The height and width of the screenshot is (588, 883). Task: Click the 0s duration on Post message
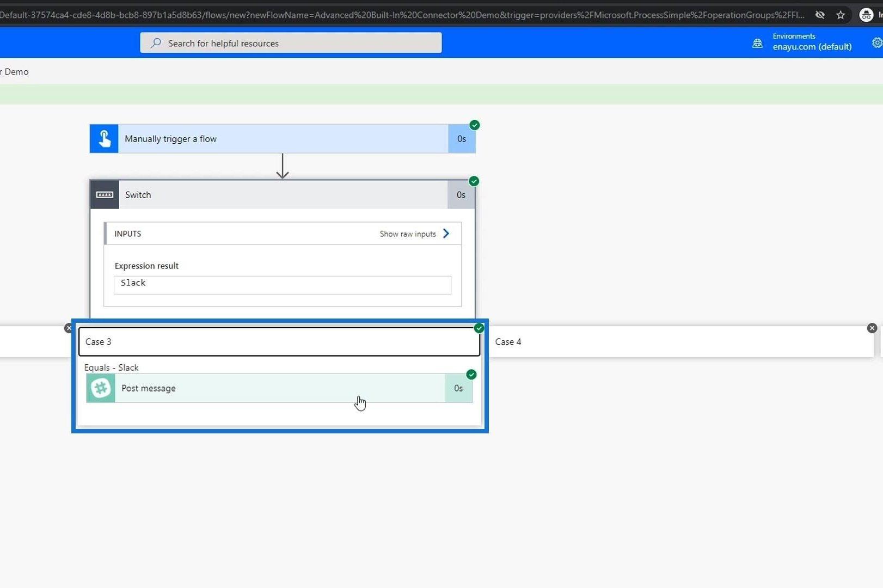point(458,388)
